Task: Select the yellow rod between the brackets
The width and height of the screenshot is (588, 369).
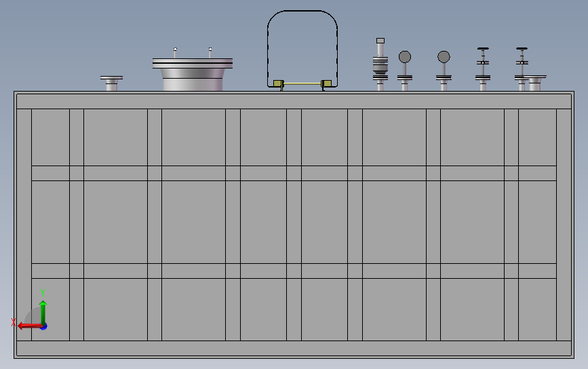Action: point(302,83)
